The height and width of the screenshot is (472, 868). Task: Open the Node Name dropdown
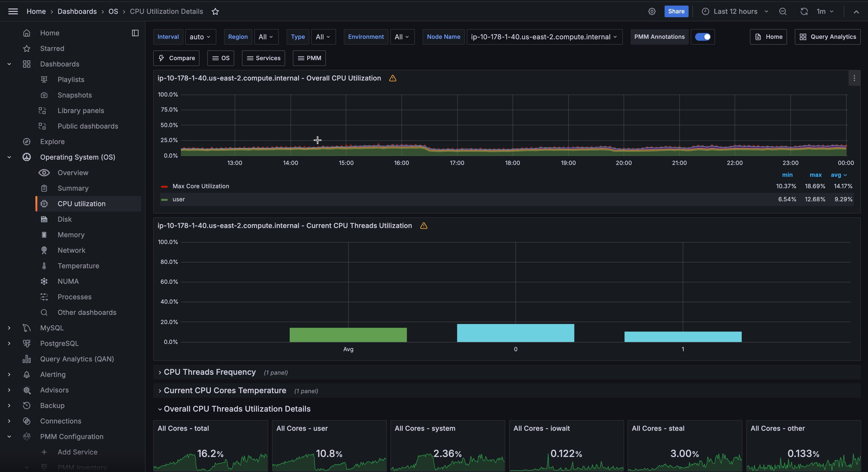coord(544,37)
